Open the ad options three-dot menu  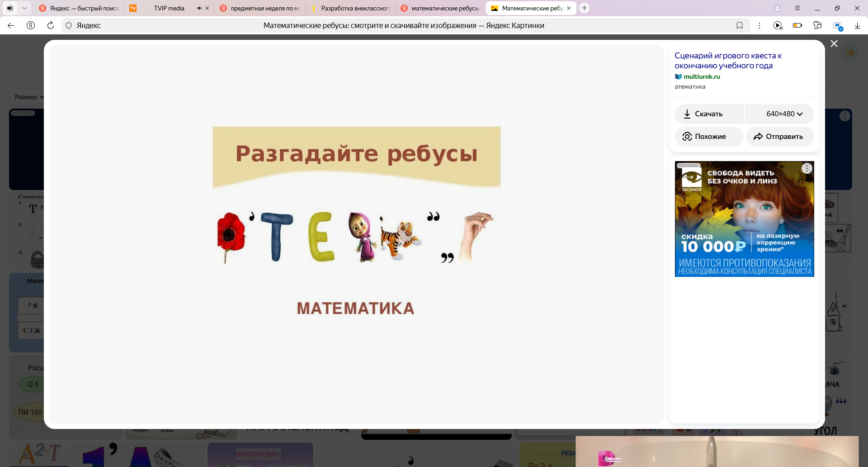pos(807,168)
